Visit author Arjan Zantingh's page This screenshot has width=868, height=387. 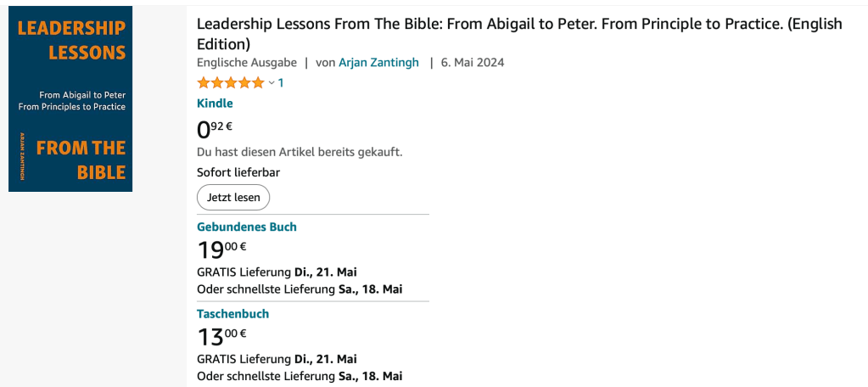point(378,62)
